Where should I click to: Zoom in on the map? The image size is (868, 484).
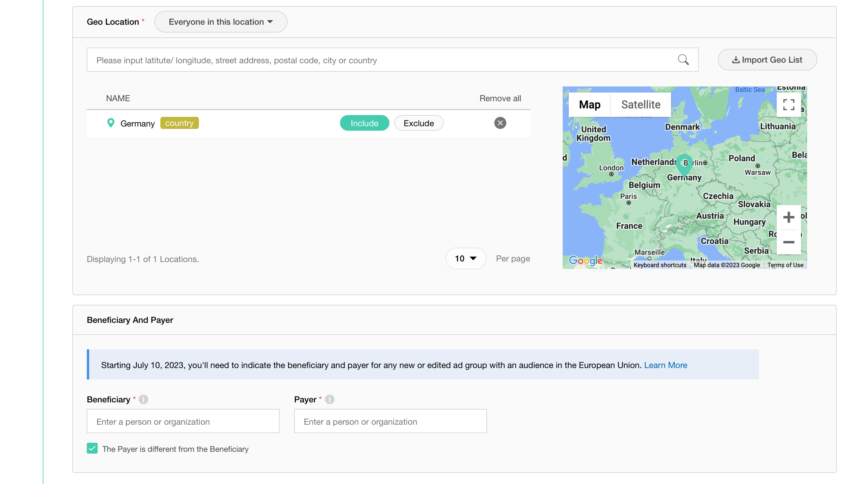click(x=788, y=217)
